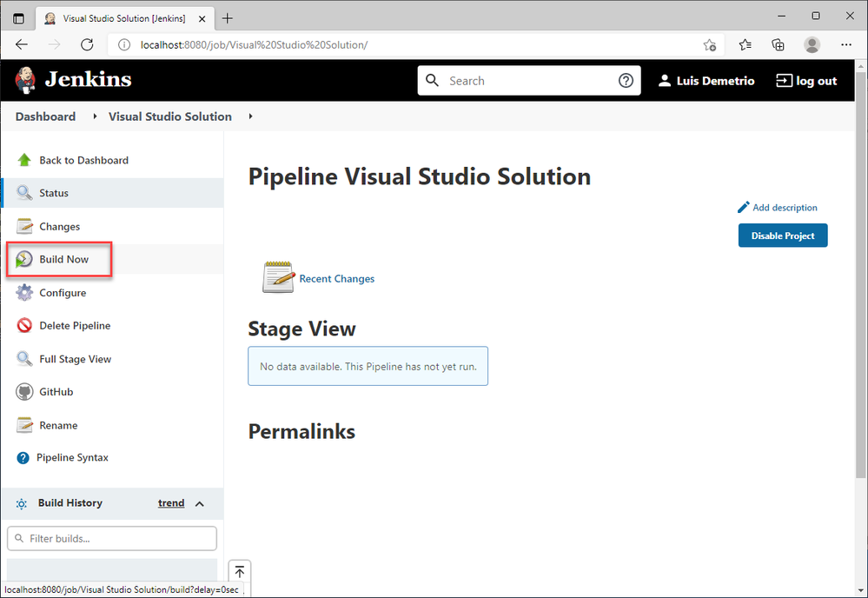Click the Full Stage View magnifier icon

[24, 359]
